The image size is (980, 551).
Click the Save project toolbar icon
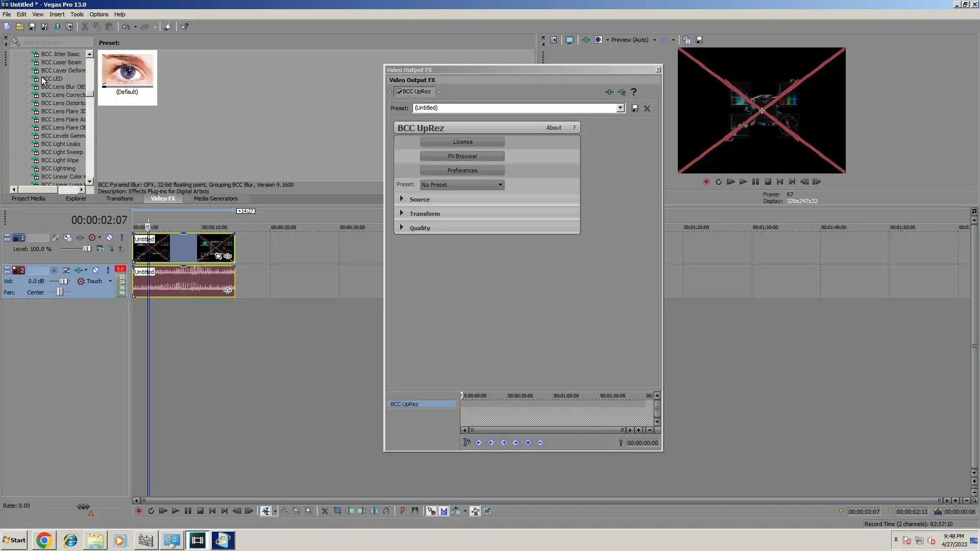coord(32,27)
